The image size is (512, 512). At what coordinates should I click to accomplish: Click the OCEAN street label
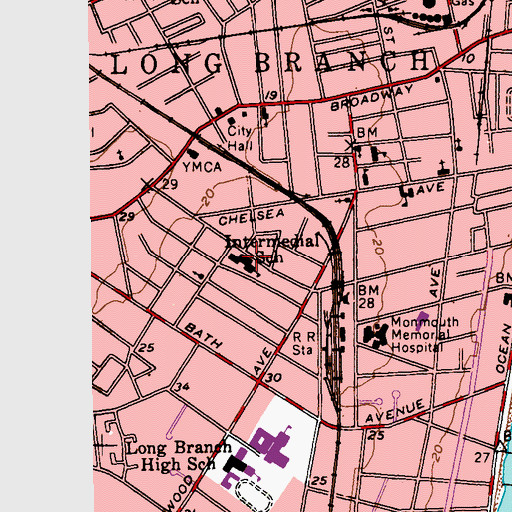click(x=503, y=349)
